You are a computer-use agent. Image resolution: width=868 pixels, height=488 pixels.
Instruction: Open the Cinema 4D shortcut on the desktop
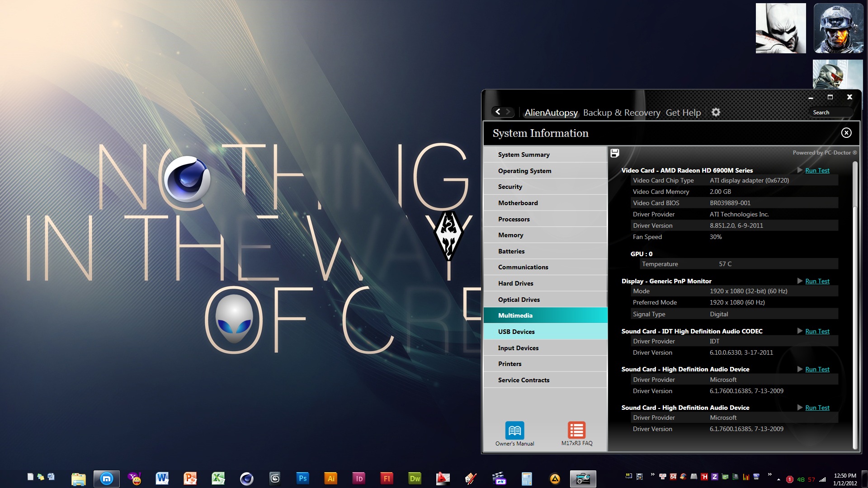187,179
